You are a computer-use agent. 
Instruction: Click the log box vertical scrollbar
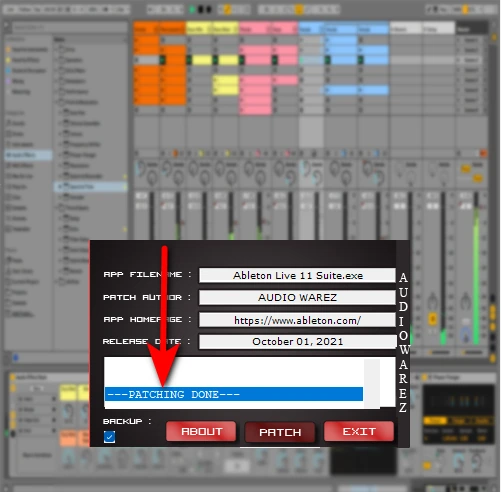click(371, 383)
